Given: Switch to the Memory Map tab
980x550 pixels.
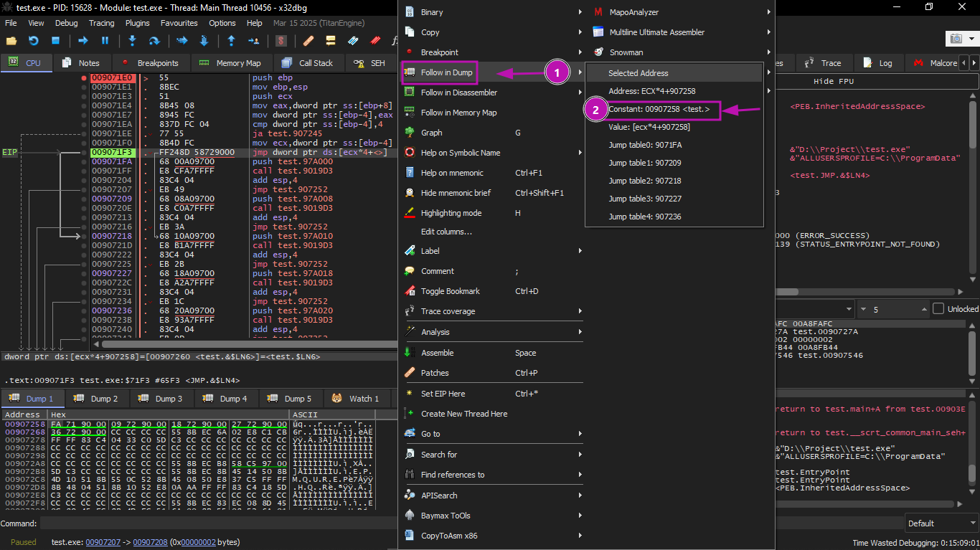Looking at the screenshot, I should point(230,63).
